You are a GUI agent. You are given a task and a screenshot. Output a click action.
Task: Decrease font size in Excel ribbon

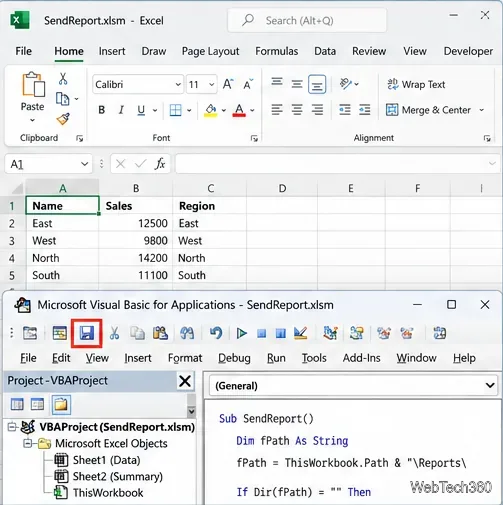coord(248,84)
